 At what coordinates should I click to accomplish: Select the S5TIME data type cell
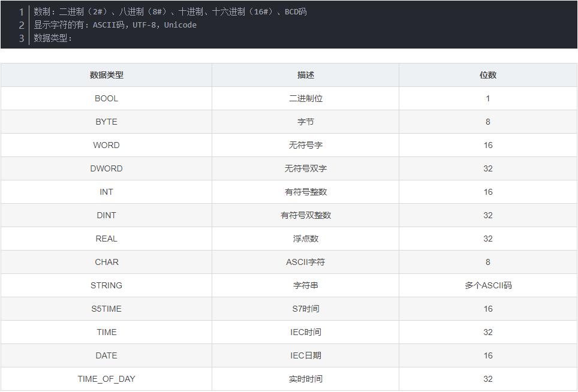coord(106,309)
